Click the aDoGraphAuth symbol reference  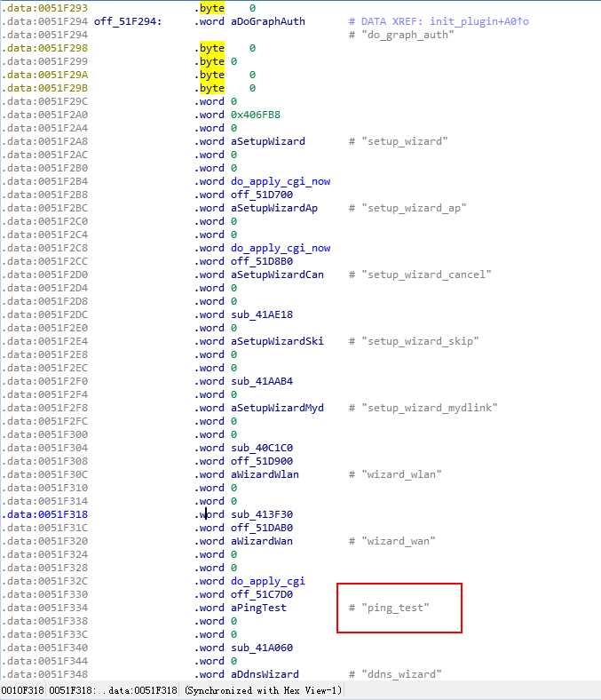[266, 21]
